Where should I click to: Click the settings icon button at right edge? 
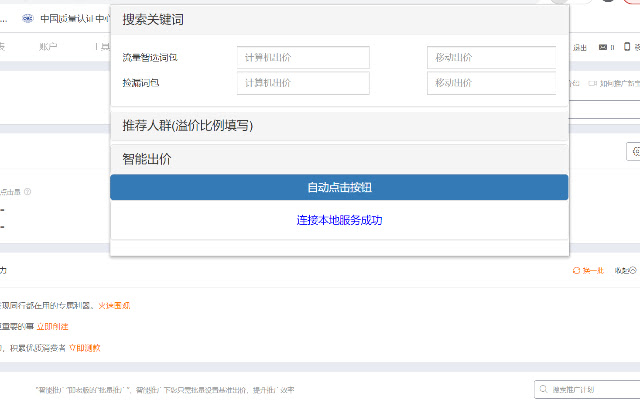coord(634,151)
